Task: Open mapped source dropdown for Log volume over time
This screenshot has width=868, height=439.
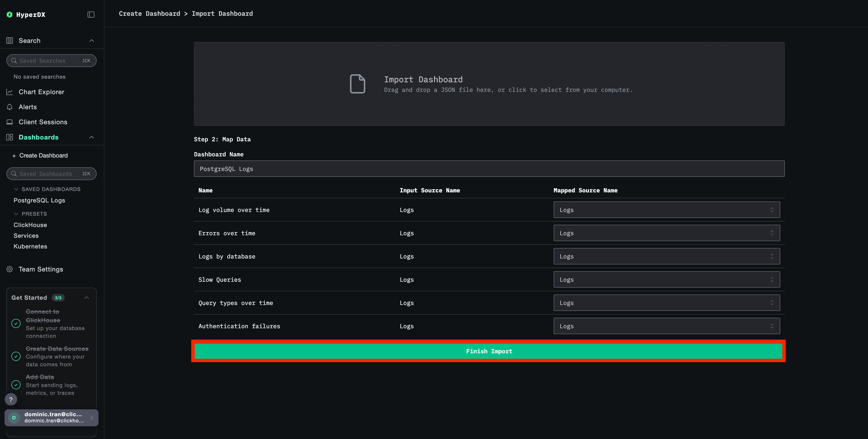Action: point(666,210)
